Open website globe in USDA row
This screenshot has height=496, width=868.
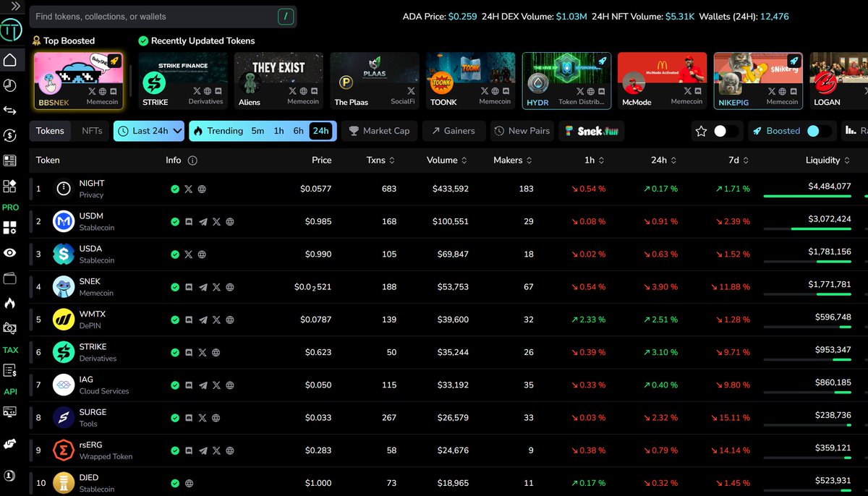pos(202,255)
